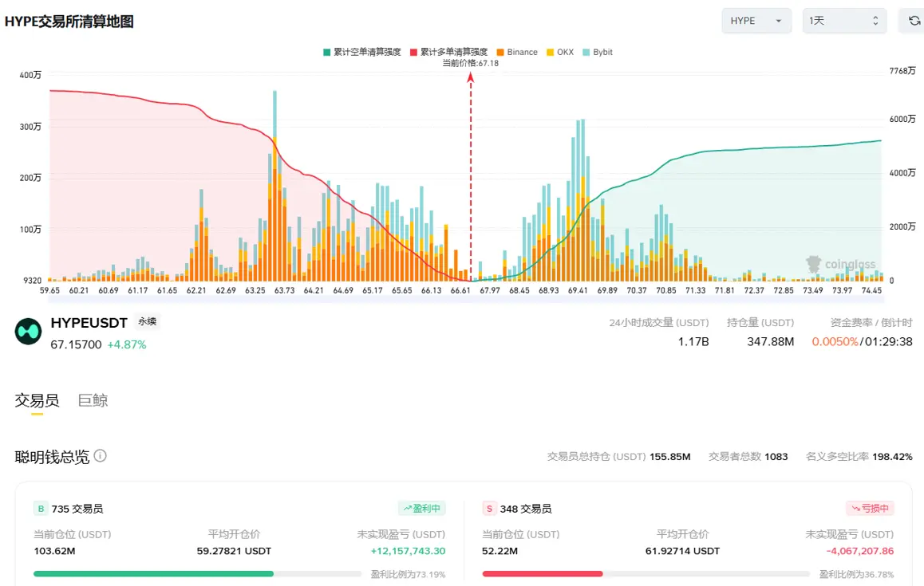Click the last price 67.15700
The height and width of the screenshot is (586, 924).
76,344
